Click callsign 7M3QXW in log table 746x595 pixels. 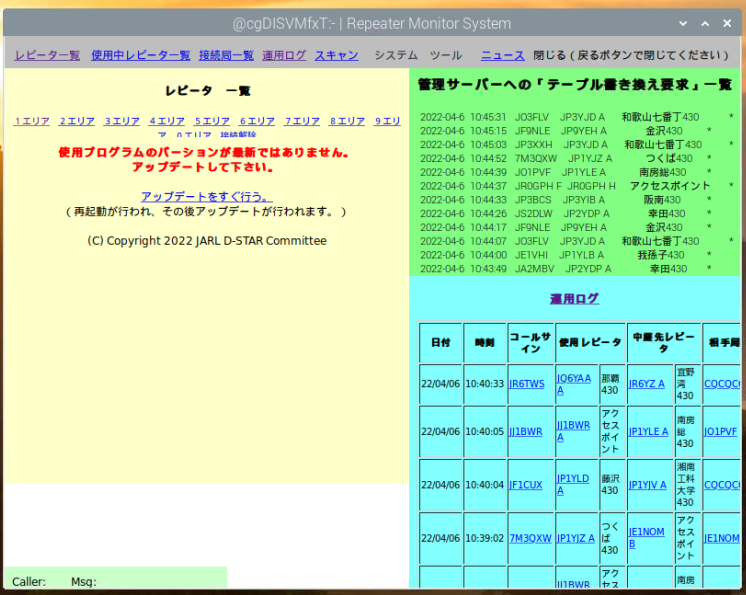point(530,538)
